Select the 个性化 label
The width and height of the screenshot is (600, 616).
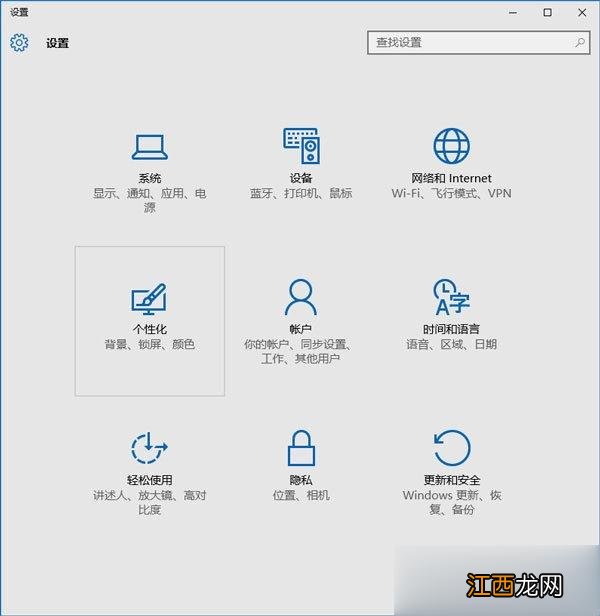tap(150, 329)
